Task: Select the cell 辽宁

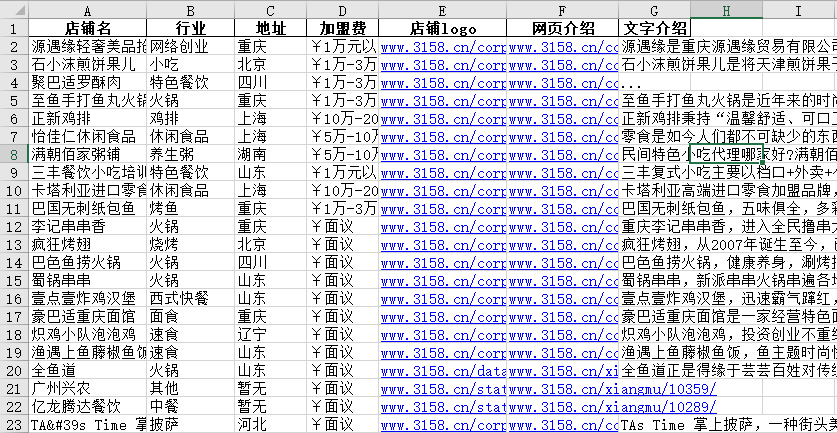Action: [271, 334]
